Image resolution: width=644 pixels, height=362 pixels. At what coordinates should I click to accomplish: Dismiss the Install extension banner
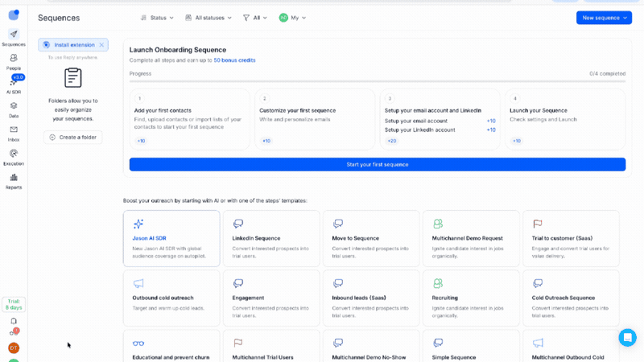pyautogui.click(x=101, y=45)
